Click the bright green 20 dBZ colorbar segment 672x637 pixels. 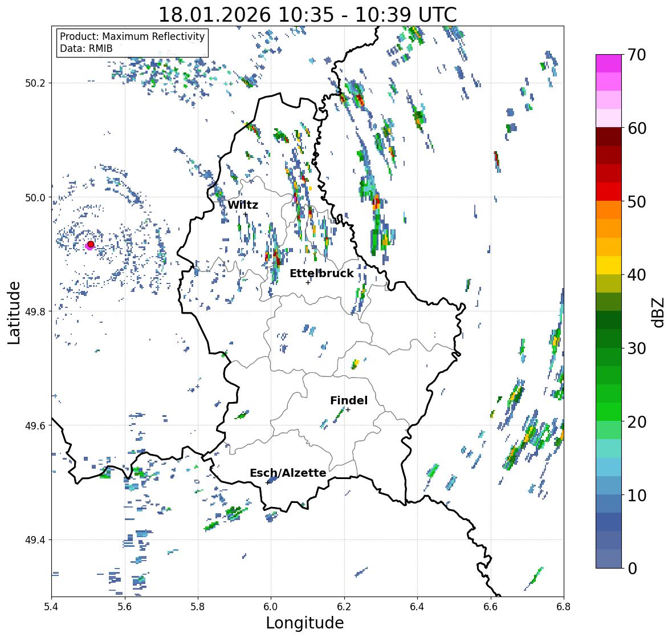pyautogui.click(x=609, y=412)
